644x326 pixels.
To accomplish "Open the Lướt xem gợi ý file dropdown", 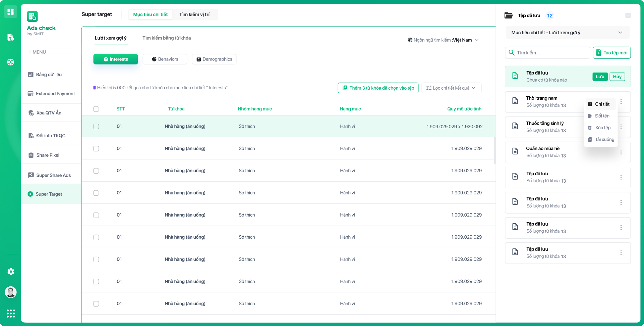I will [567, 32].
